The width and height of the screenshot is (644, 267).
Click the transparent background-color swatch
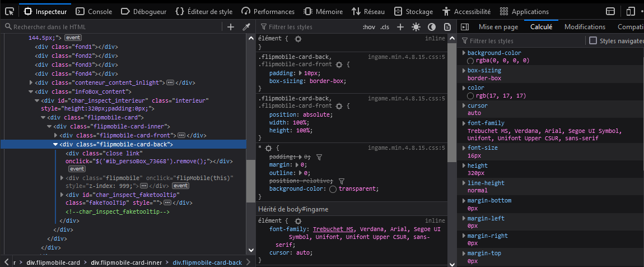tap(333, 189)
